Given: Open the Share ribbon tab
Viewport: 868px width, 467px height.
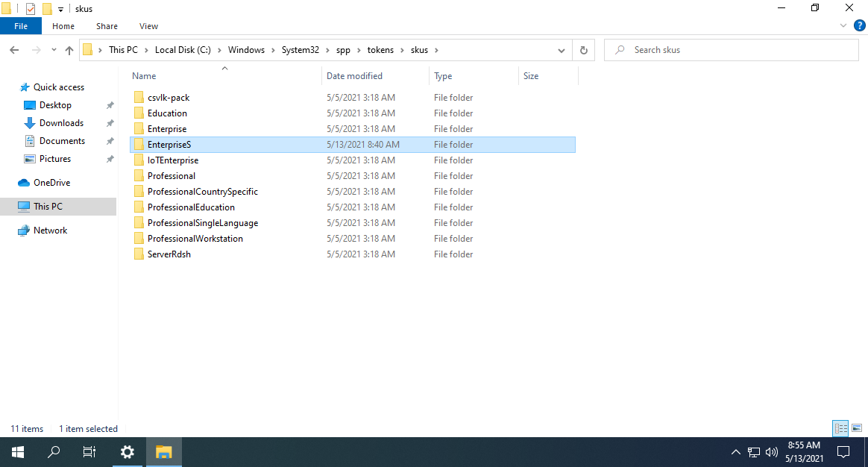Looking at the screenshot, I should coord(107,26).
